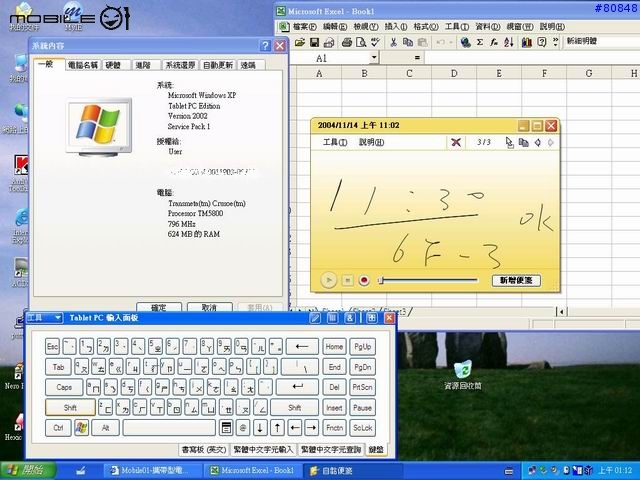Toggle the Caps key on on-screen keyboard
The width and height of the screenshot is (640, 480).
[x=64, y=387]
